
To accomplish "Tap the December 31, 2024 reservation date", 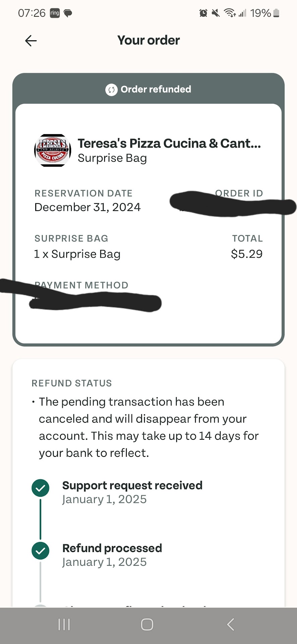I will pos(87,207).
